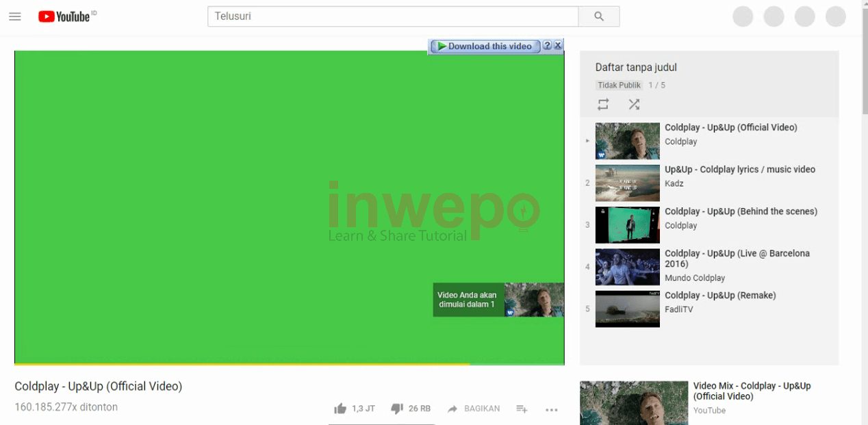Click the BAGIKAN share button
Viewport: 868px width, 425px height.
pos(474,409)
